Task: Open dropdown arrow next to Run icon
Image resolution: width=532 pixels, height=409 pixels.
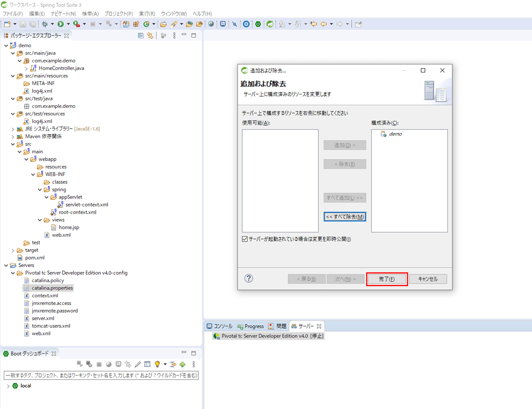Action: pos(68,24)
